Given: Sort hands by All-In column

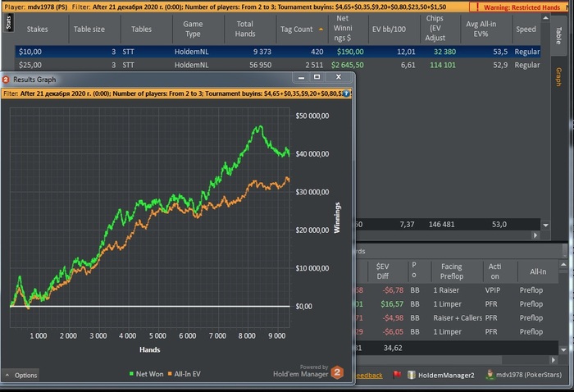Looking at the screenshot, I should click(x=538, y=271).
